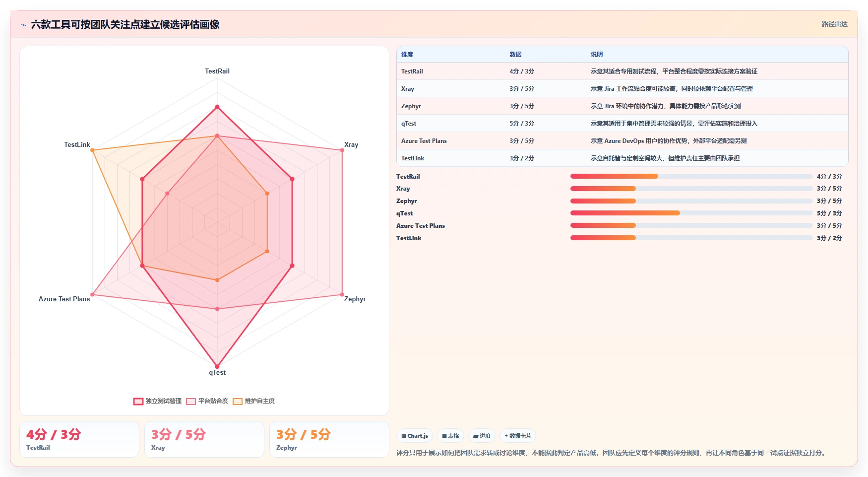Click the Xray progress bar

pos(691,189)
